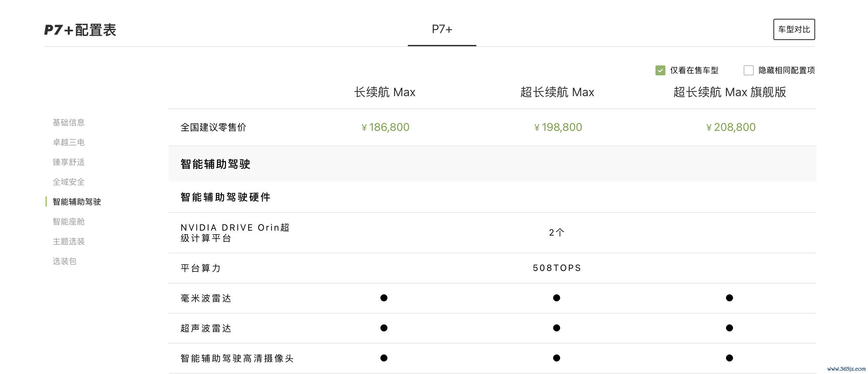
Task: Go to the 臻享舒适 configuration section
Action: click(x=68, y=163)
